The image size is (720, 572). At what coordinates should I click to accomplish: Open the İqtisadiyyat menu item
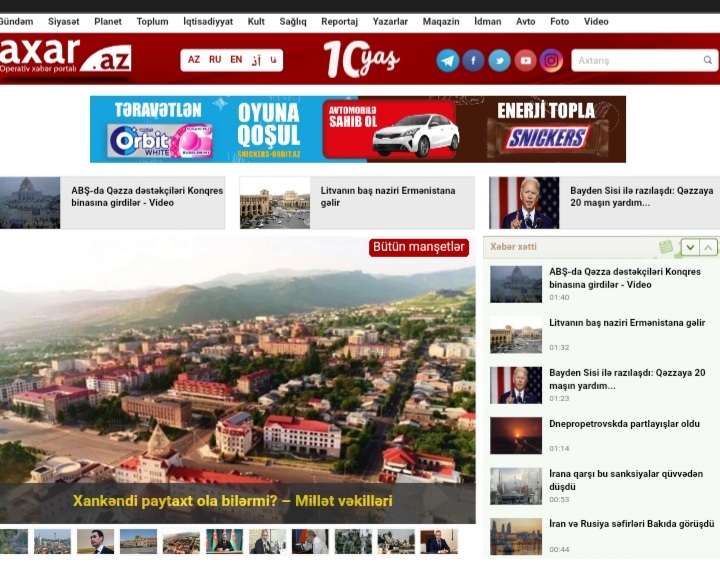(x=208, y=21)
